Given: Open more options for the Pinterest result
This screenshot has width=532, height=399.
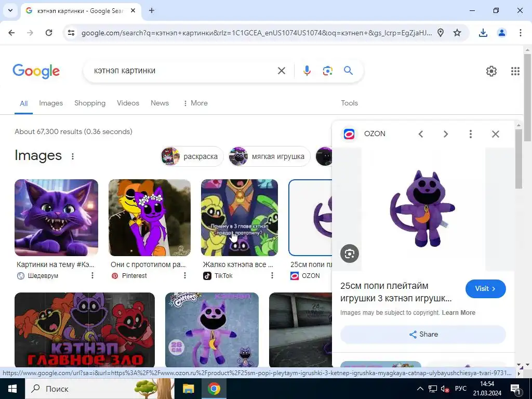Looking at the screenshot, I should [185, 275].
